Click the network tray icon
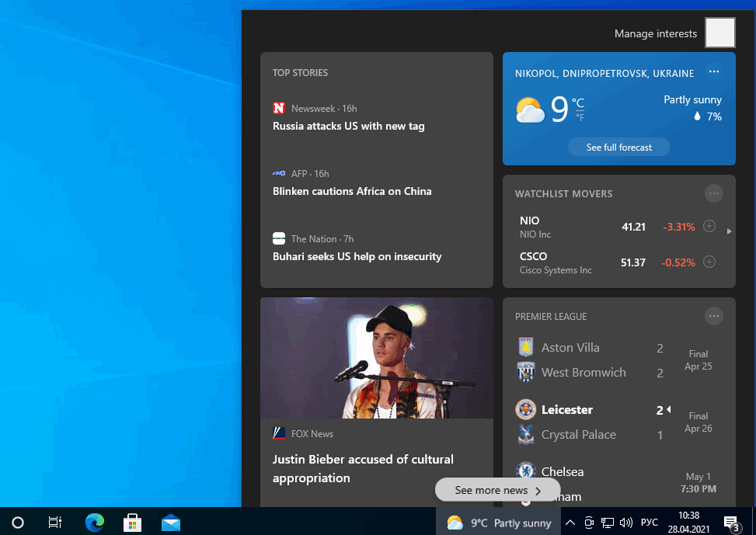 pos(608,523)
